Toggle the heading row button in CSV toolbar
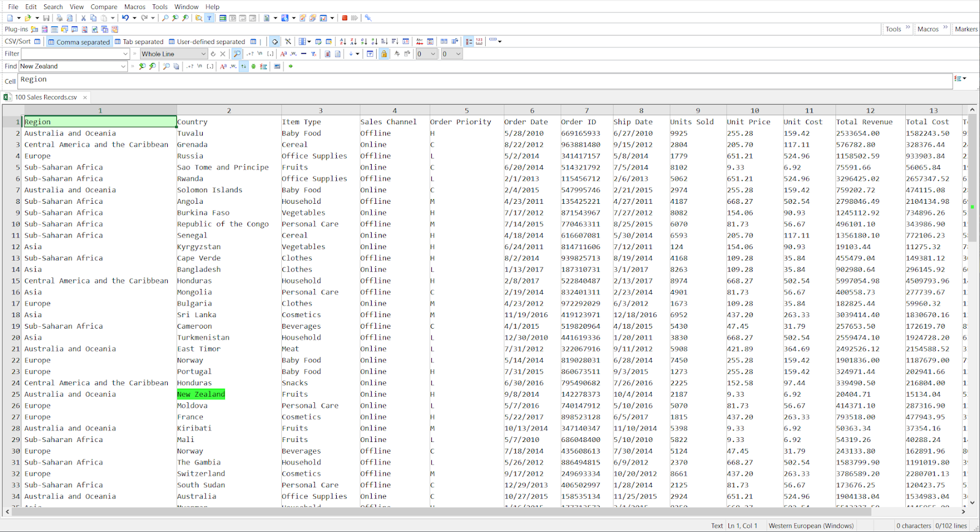Image resolution: width=980 pixels, height=532 pixels. (469, 42)
